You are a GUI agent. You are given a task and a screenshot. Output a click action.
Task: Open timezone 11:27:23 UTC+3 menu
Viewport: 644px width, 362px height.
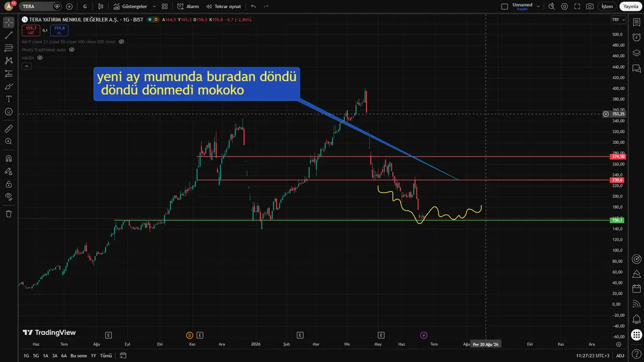[x=593, y=356]
